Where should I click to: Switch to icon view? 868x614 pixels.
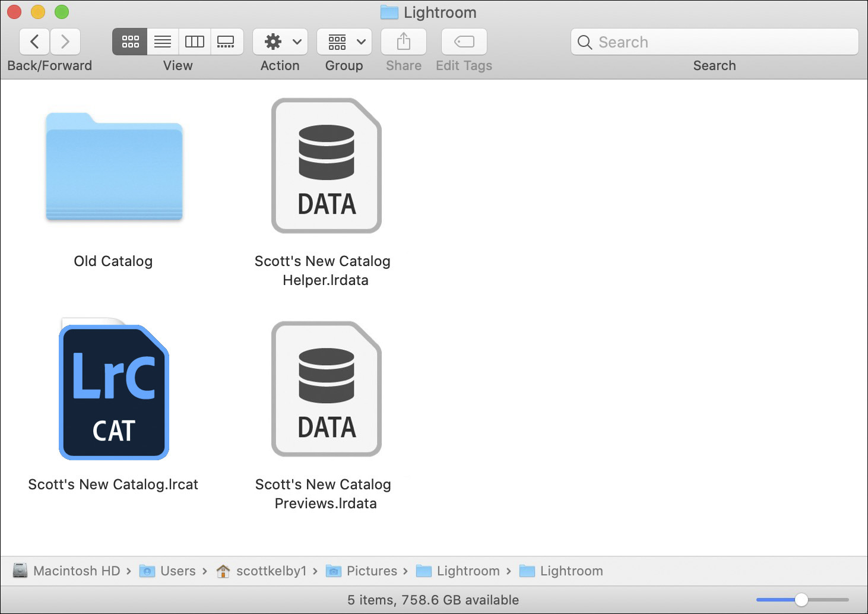click(129, 42)
